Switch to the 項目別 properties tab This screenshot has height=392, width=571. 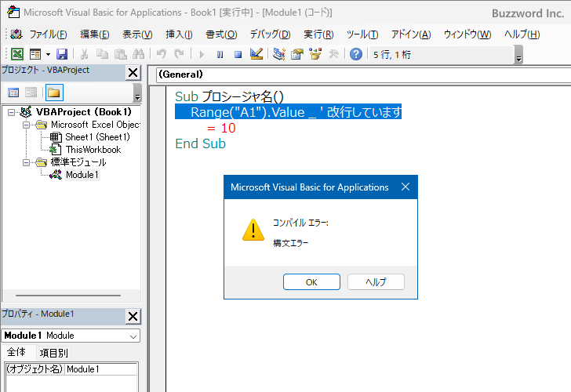click(54, 353)
